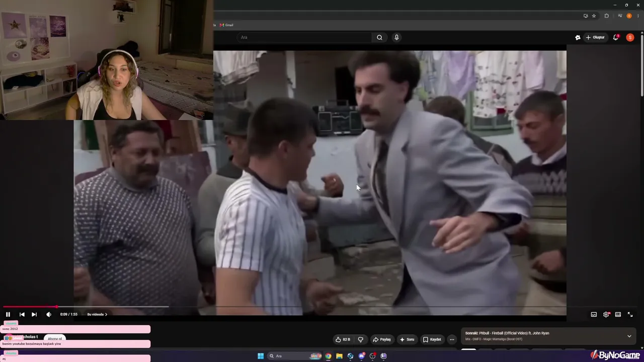The width and height of the screenshot is (644, 362).
Task: Click the install/cast icon in address bar
Action: point(585,16)
